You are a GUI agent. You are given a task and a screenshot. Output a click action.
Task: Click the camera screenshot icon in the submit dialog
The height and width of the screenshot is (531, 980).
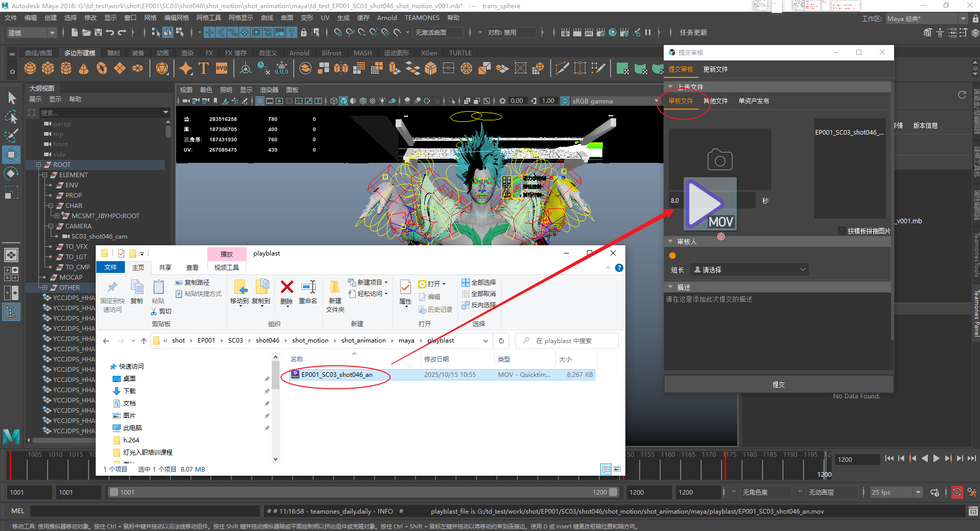click(x=720, y=160)
